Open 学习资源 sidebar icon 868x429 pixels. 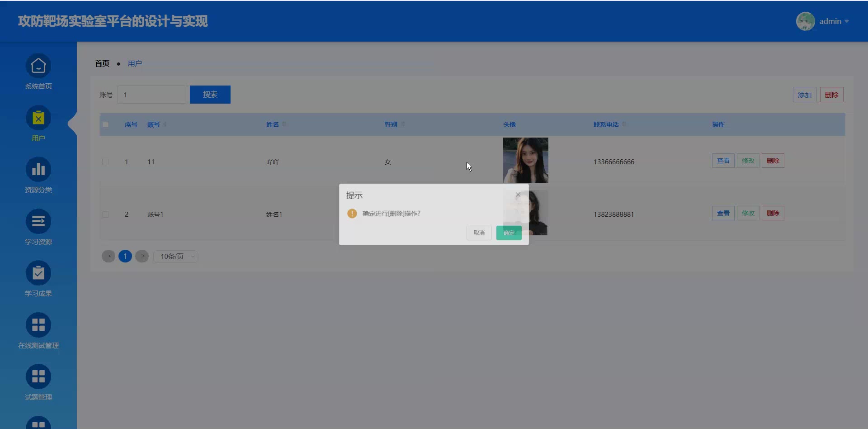38,221
